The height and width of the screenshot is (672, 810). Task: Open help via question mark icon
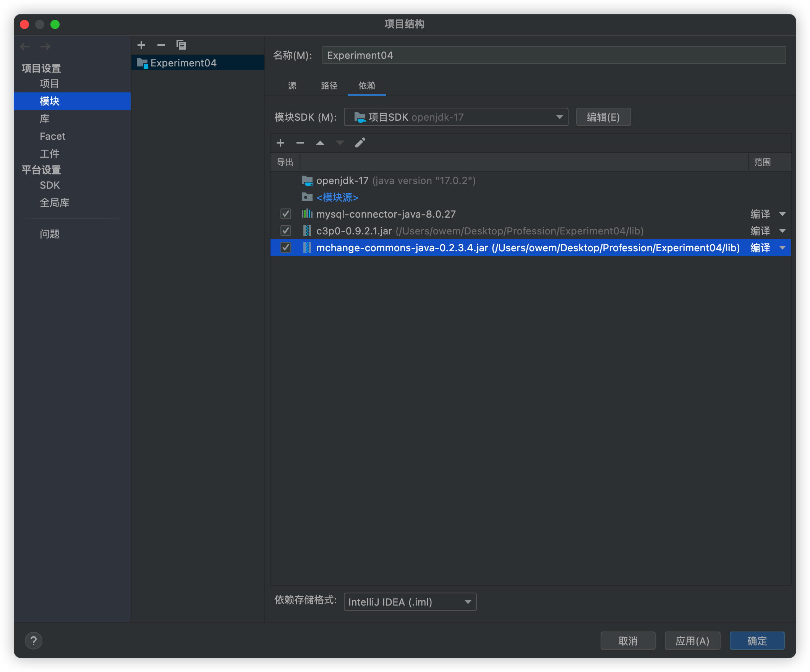pos(34,641)
